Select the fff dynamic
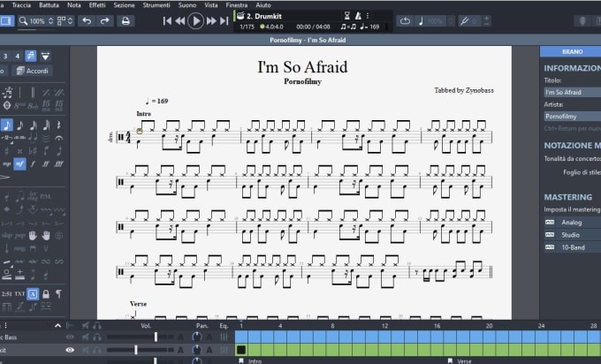This screenshot has width=601, height=364. click(x=58, y=164)
